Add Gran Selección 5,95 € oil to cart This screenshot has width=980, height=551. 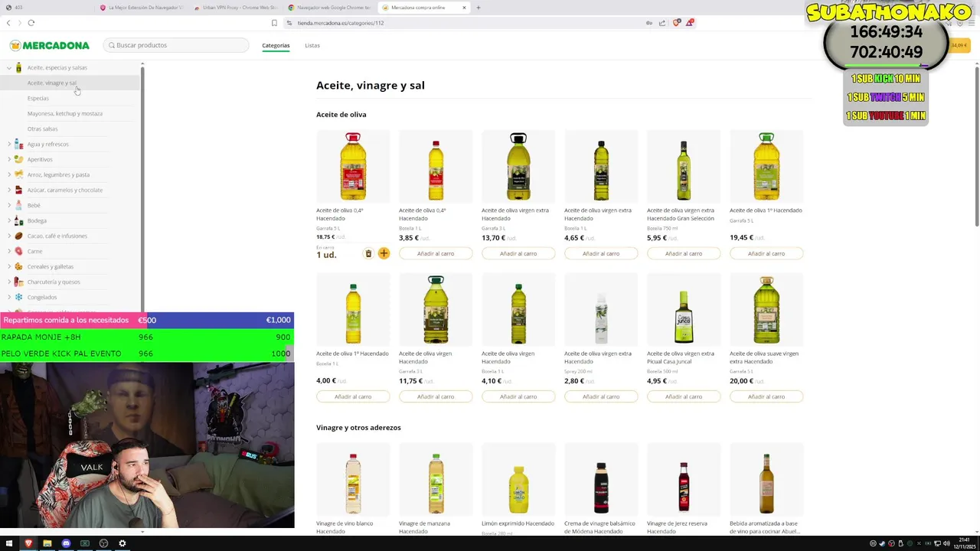click(684, 253)
